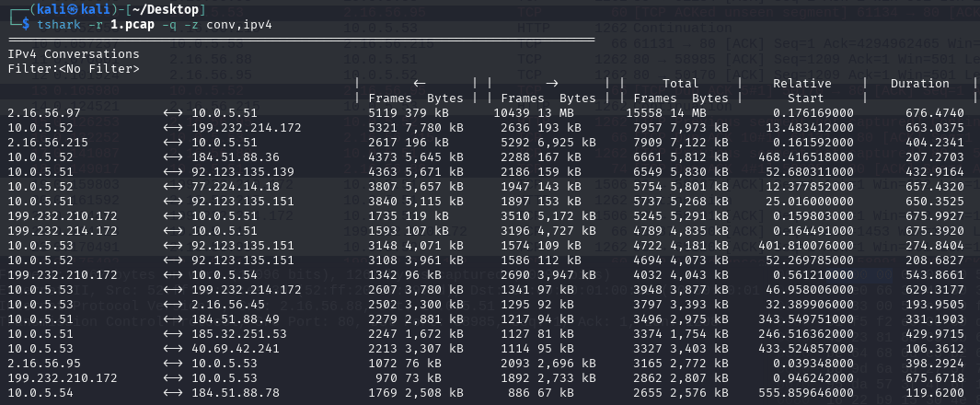Click the 'Duration' column header

(920, 83)
